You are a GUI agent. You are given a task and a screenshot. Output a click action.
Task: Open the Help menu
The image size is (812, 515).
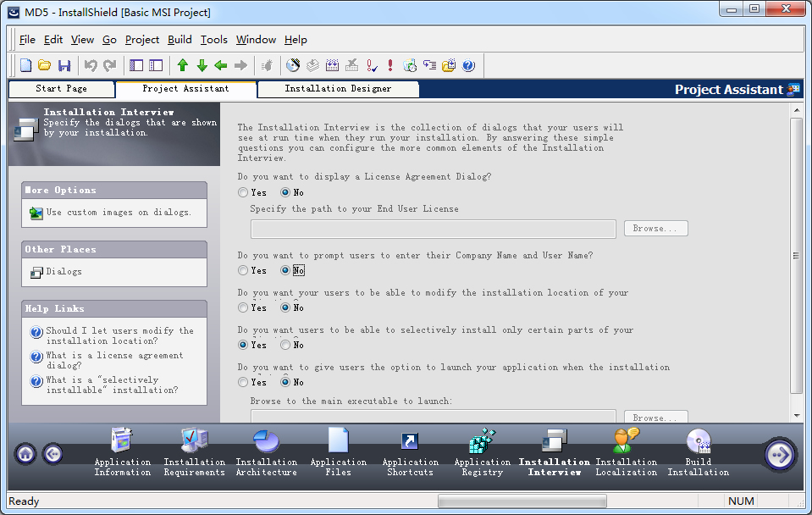click(x=296, y=40)
